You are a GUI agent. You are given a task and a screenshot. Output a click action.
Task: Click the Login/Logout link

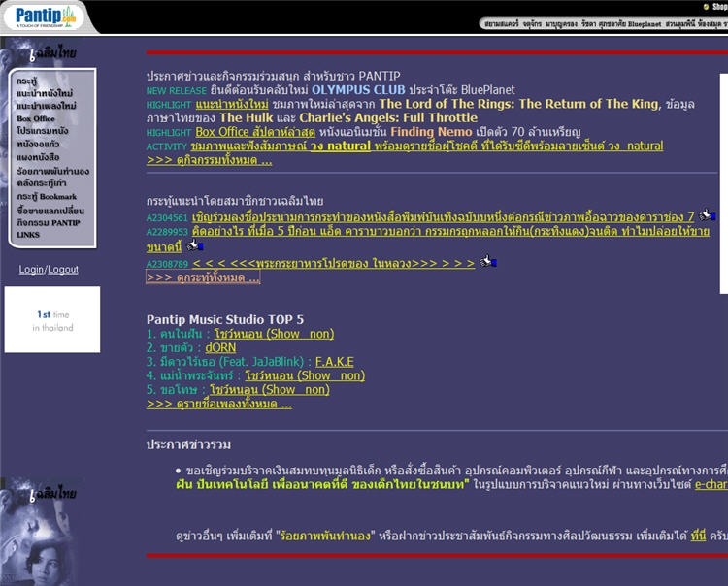[x=49, y=270]
